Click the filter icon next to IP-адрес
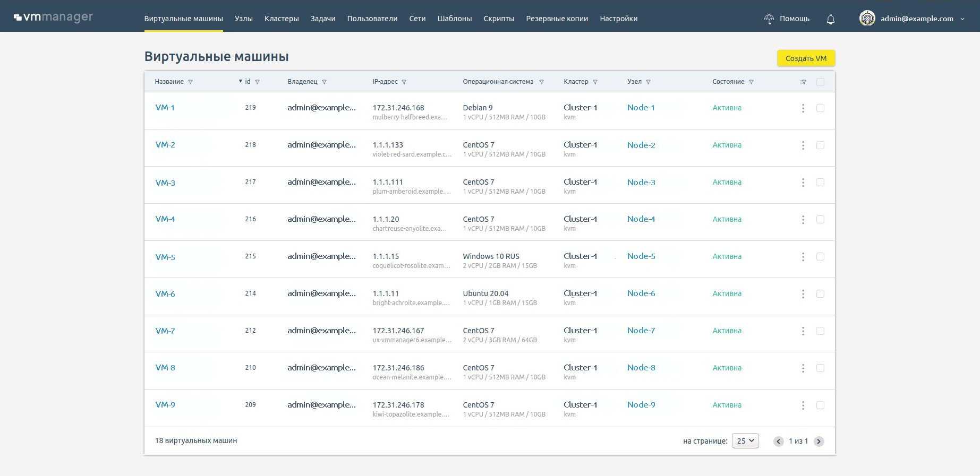 click(x=404, y=82)
